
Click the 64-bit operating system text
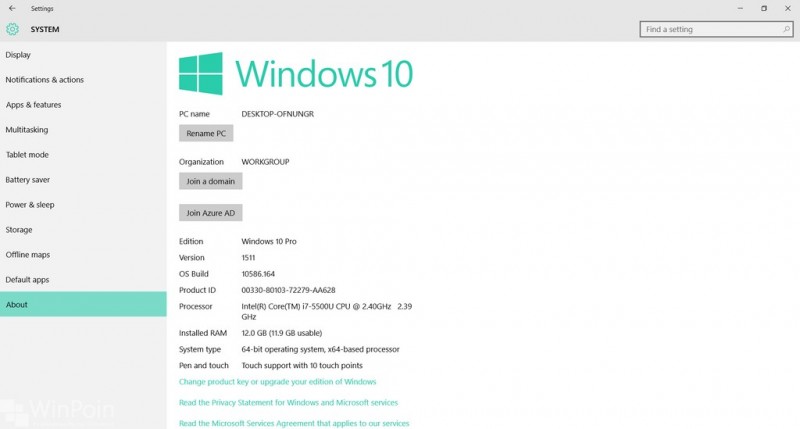coord(320,349)
